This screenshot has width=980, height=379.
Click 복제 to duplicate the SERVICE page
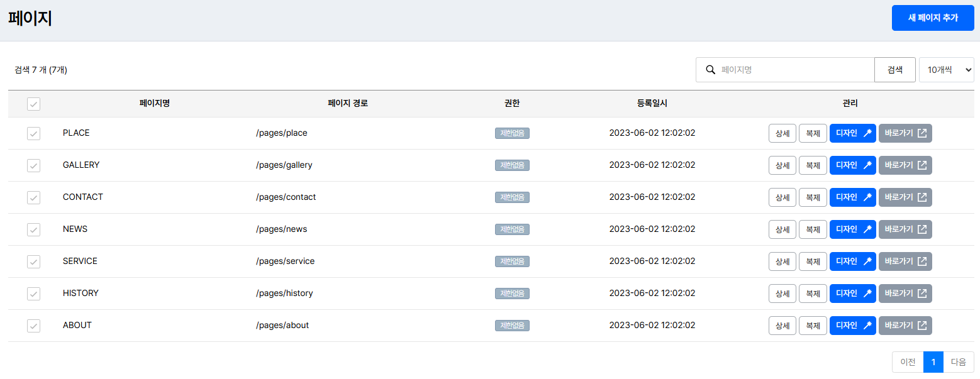(x=813, y=261)
